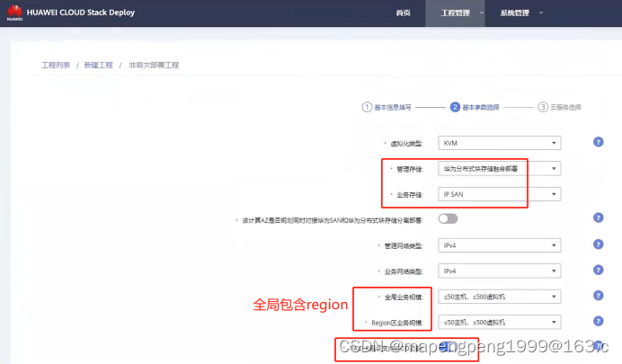Open the 全局业务规模 dropdown
The width and height of the screenshot is (622, 364).
click(x=500, y=297)
